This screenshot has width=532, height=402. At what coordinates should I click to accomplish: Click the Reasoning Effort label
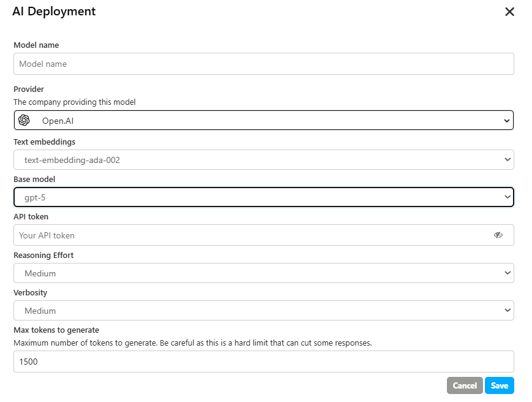pyautogui.click(x=43, y=256)
